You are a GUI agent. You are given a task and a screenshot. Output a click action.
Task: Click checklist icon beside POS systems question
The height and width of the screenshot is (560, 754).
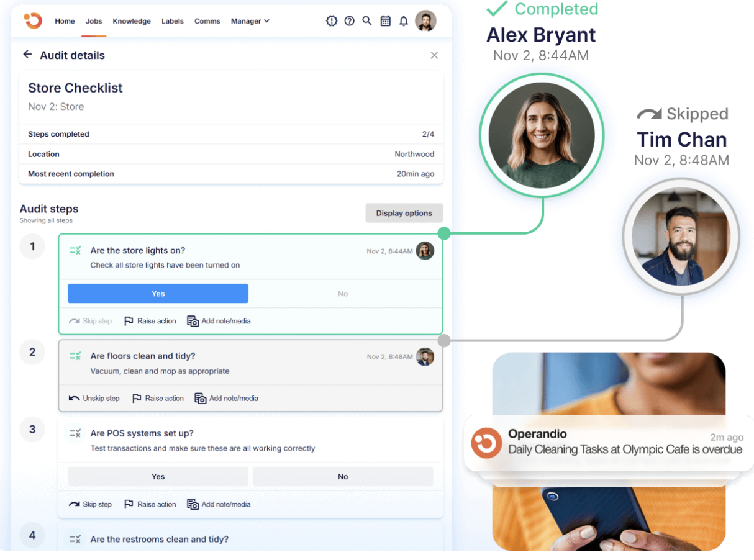point(75,433)
